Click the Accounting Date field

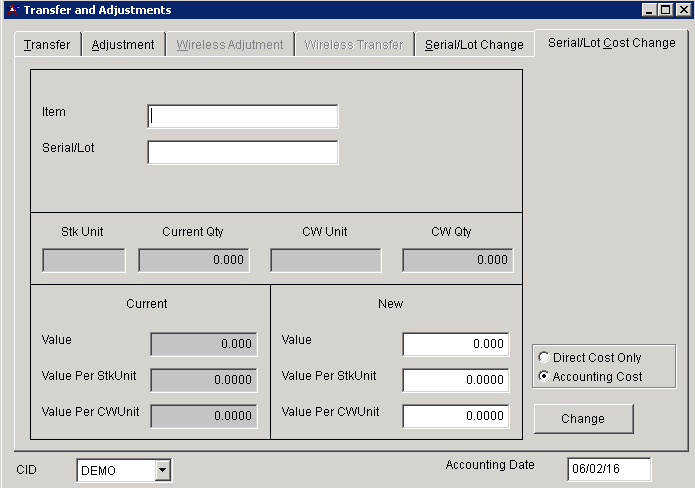pyautogui.click(x=608, y=470)
